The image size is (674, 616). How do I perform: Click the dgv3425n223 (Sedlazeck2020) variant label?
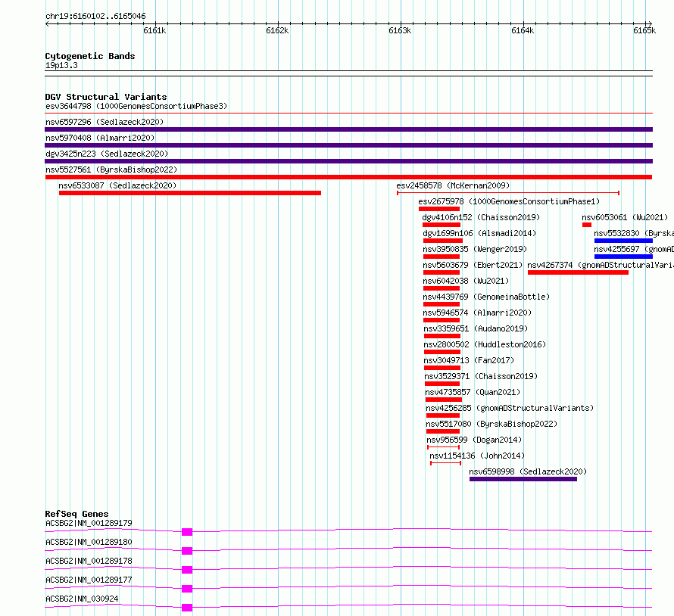(107, 154)
